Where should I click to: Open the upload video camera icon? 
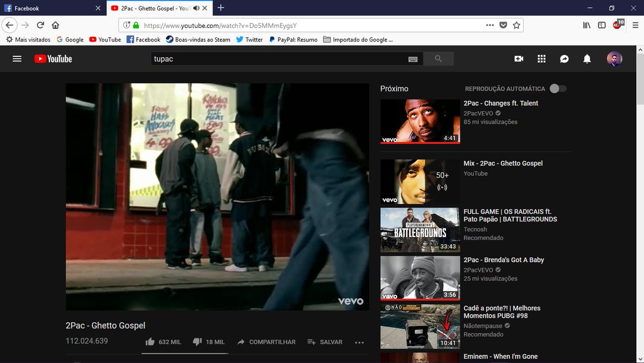[519, 59]
